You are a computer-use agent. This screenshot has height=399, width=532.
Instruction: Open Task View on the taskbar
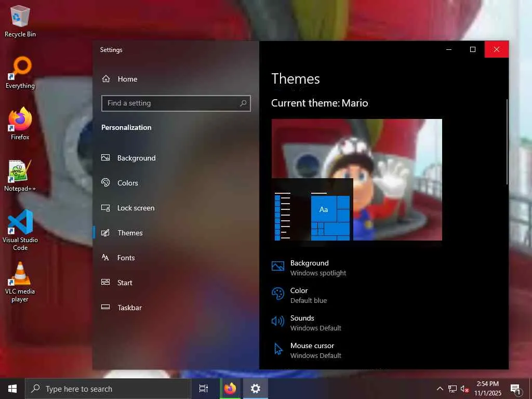click(203, 389)
